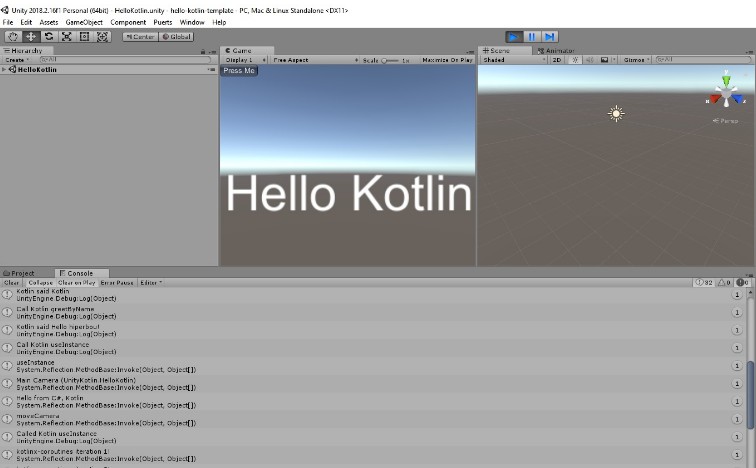
Task: Open the Edit menu
Action: pos(26,22)
